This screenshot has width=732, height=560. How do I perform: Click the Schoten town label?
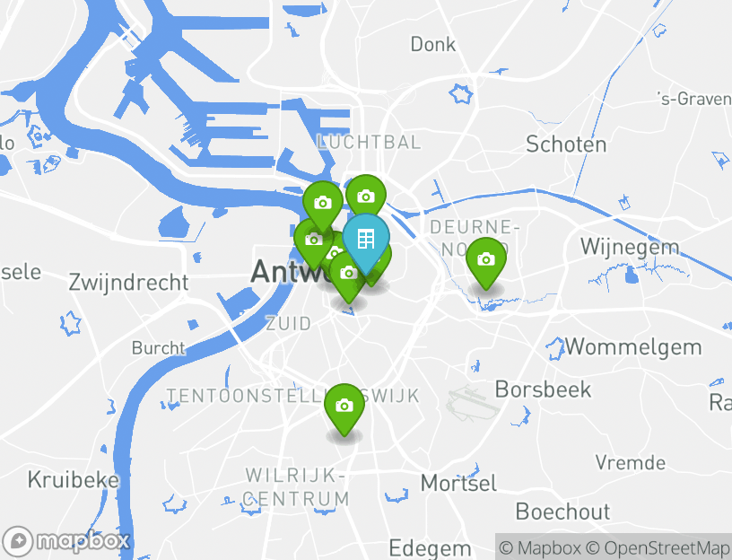566,144
